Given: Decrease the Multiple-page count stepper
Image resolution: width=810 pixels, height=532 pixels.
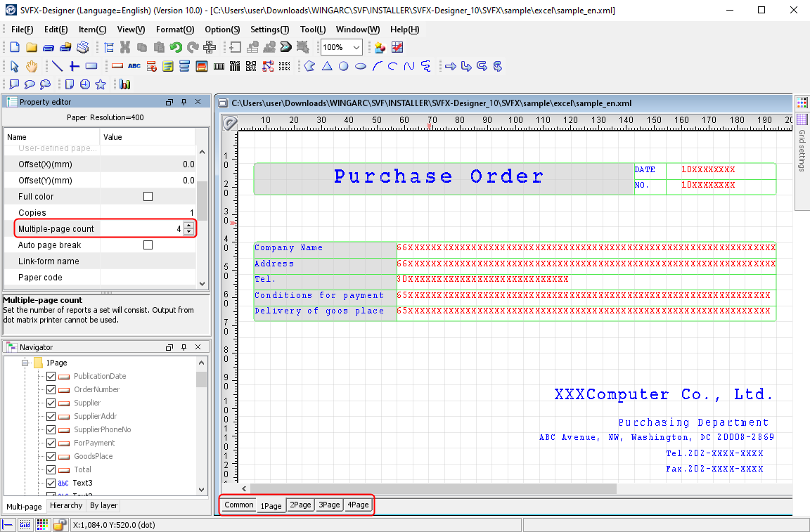Looking at the screenshot, I should (189, 232).
